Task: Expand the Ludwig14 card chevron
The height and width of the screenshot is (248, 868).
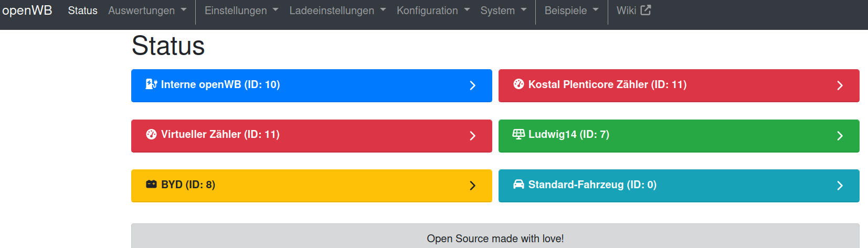Action: pyautogui.click(x=840, y=136)
